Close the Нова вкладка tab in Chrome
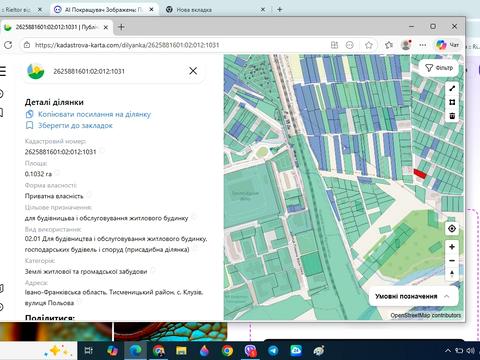Screen dimensions: 480x360 (x=263, y=10)
